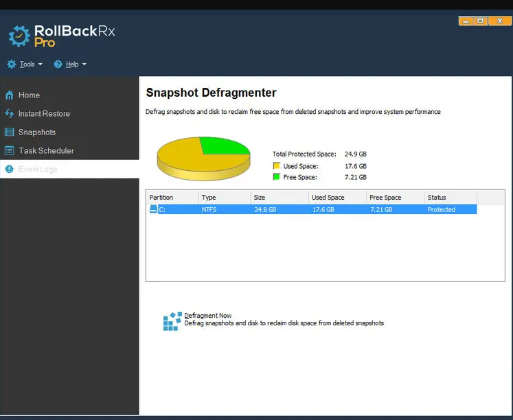Click the Task Scheduler calendar icon
Image resolution: width=513 pixels, height=420 pixels.
tap(9, 151)
